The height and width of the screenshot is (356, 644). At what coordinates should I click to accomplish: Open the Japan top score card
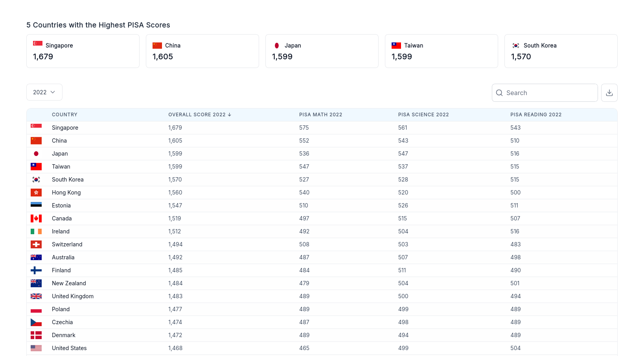coord(322,51)
